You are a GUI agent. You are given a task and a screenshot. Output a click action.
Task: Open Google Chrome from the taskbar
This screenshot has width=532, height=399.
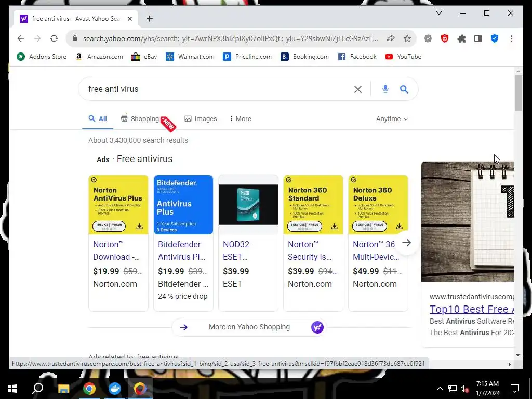tap(89, 389)
